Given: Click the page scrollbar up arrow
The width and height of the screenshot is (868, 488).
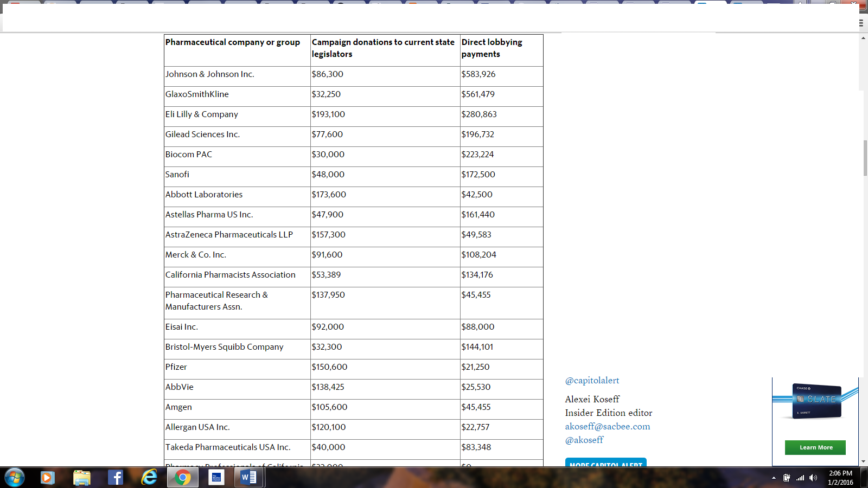Looking at the screenshot, I should point(863,38).
